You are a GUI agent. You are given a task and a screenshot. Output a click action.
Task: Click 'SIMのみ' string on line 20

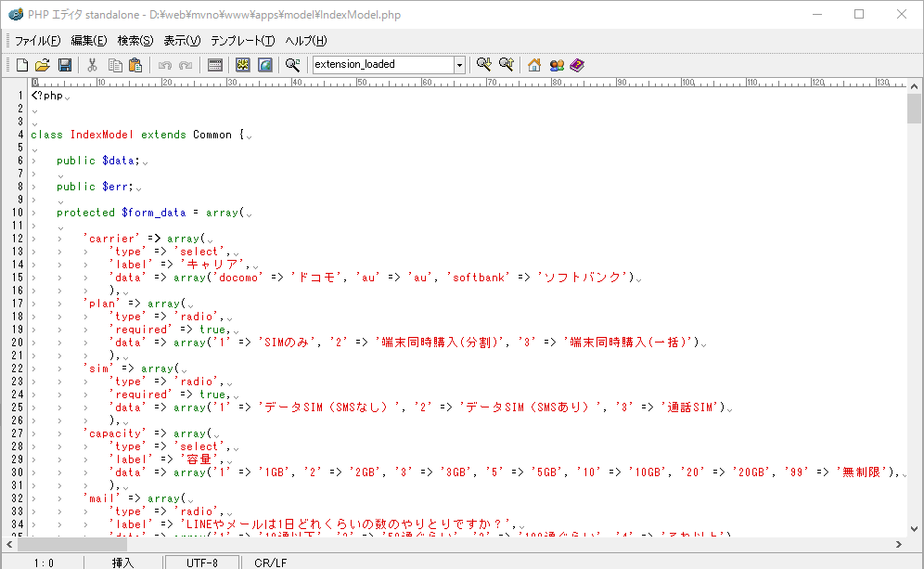point(287,342)
